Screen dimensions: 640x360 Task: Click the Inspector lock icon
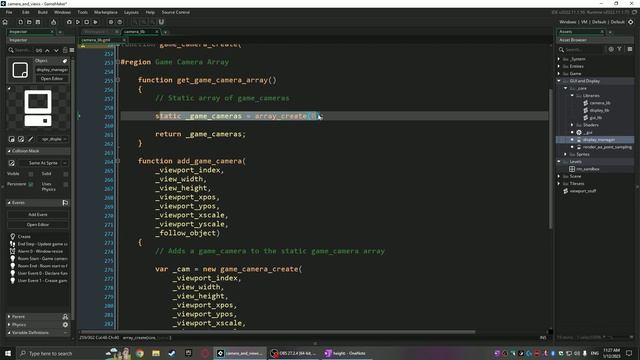click(x=65, y=50)
